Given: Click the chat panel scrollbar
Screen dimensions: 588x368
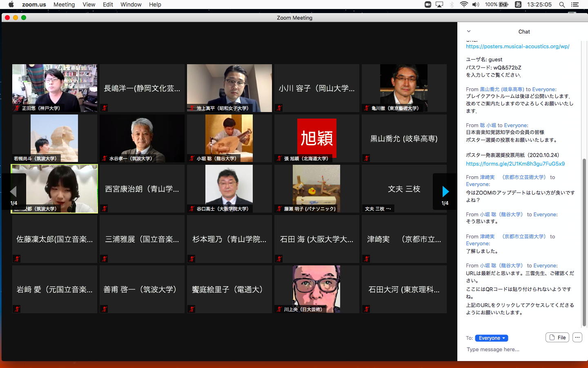Looking at the screenshot, I should point(584,242).
